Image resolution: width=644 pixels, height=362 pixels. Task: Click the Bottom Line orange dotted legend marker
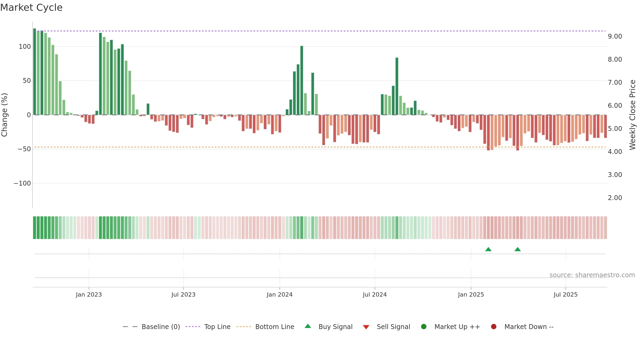244,327
